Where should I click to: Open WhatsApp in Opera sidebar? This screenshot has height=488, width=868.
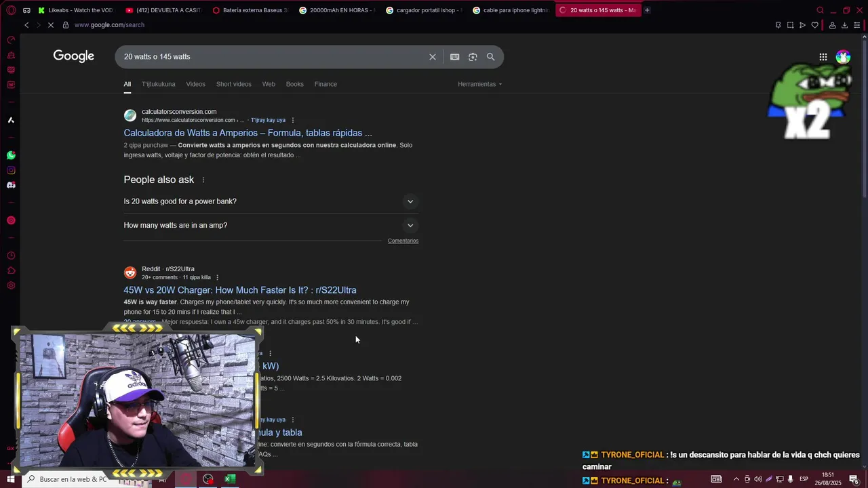[x=11, y=155]
